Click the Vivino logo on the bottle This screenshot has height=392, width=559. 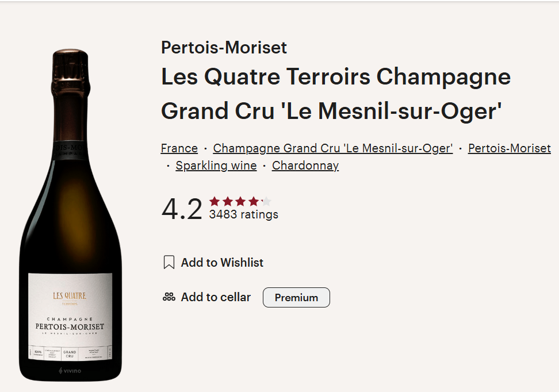tap(70, 371)
